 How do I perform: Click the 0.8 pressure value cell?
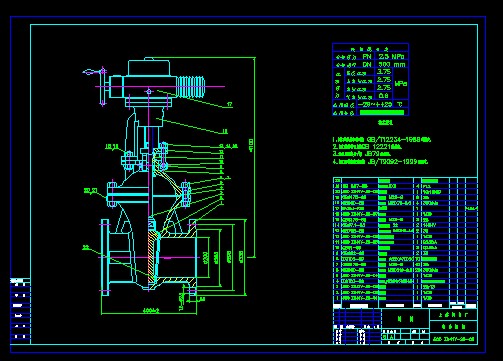(x=384, y=96)
